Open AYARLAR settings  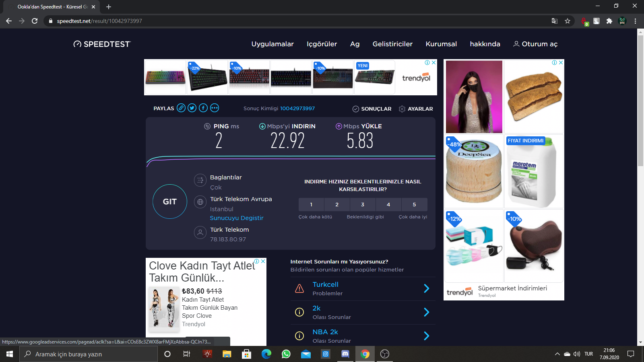tap(416, 109)
